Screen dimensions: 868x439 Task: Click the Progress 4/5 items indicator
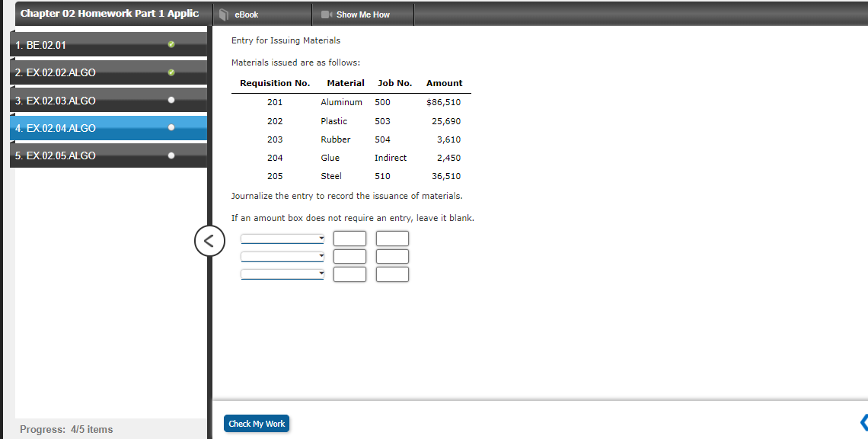coord(66,429)
